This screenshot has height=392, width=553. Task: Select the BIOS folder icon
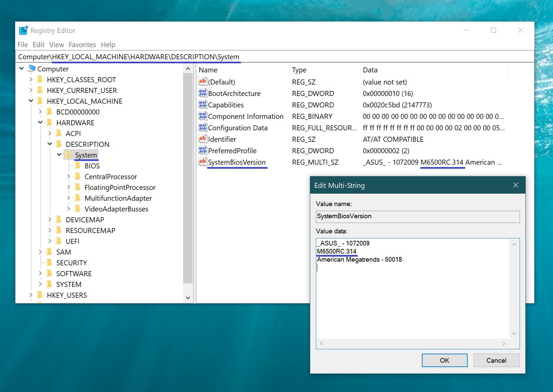[x=78, y=166]
